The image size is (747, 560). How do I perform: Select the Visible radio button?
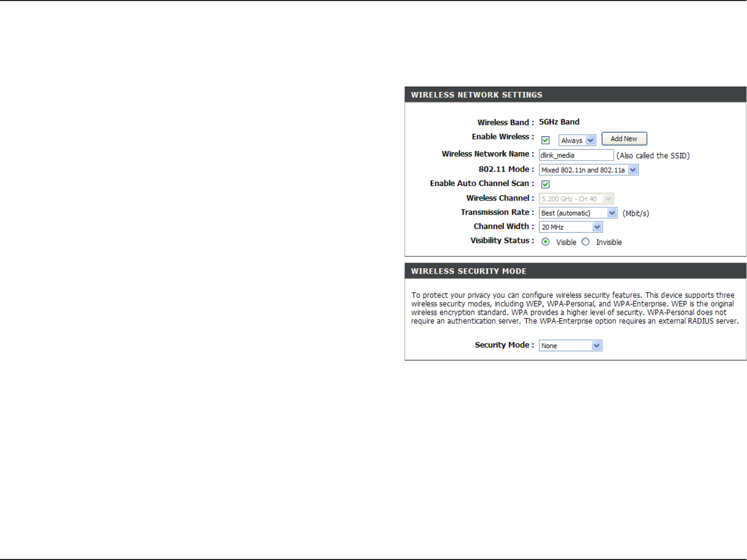[x=545, y=242]
